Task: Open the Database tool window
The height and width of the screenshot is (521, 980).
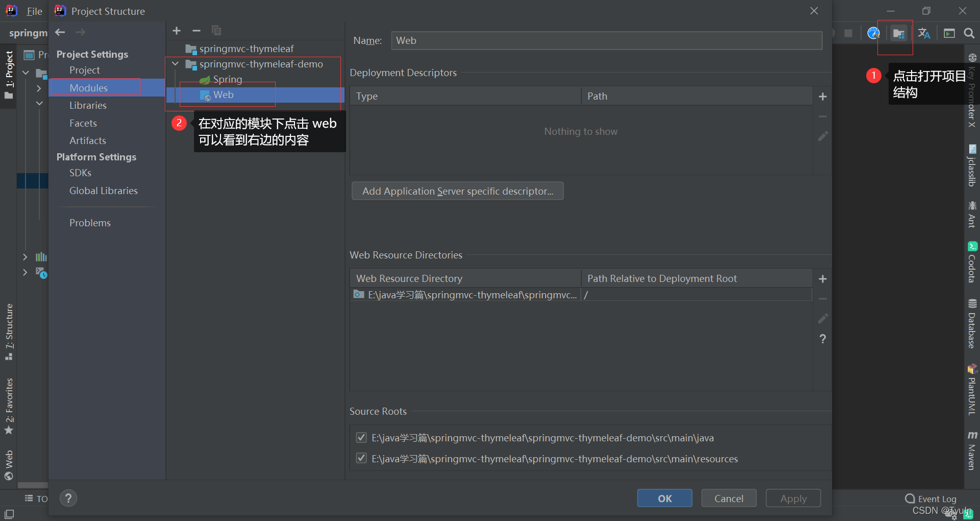Action: [972, 324]
